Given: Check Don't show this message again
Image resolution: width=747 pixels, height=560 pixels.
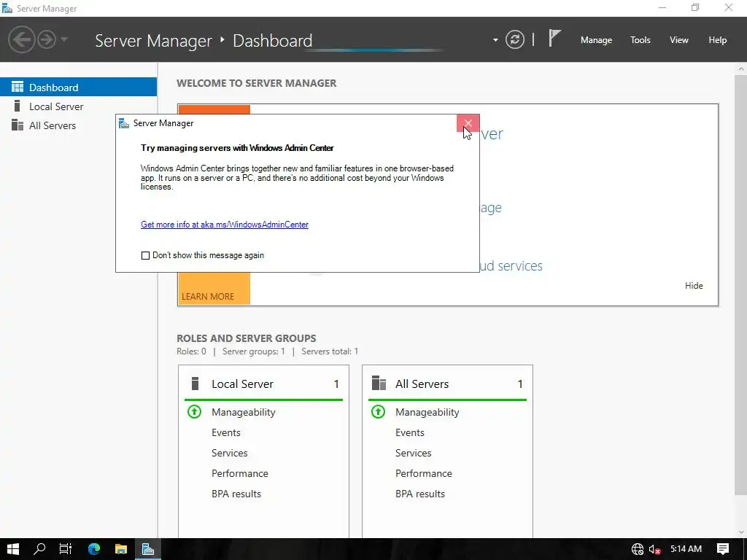Looking at the screenshot, I should click(145, 256).
